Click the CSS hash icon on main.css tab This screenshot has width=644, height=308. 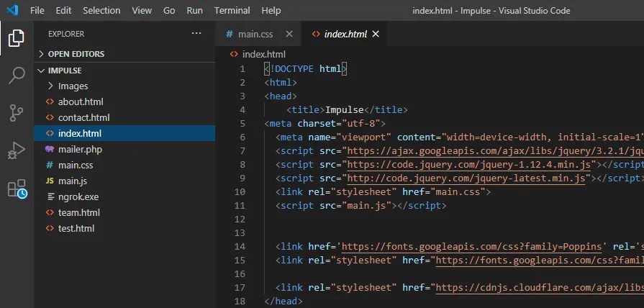point(230,34)
